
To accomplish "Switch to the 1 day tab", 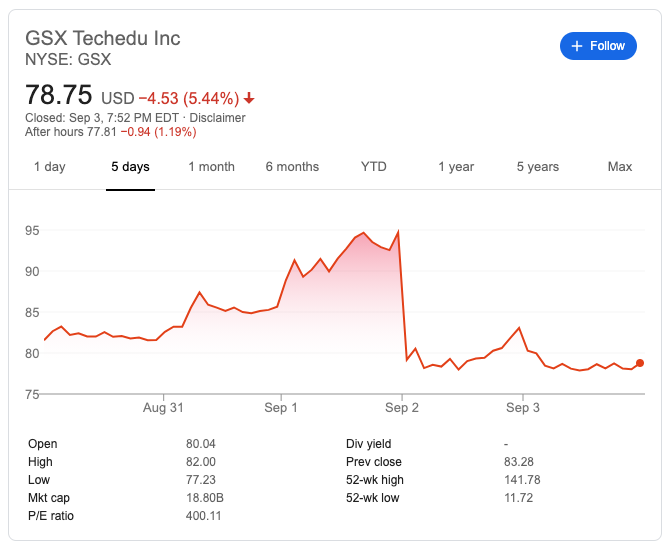I will point(50,167).
